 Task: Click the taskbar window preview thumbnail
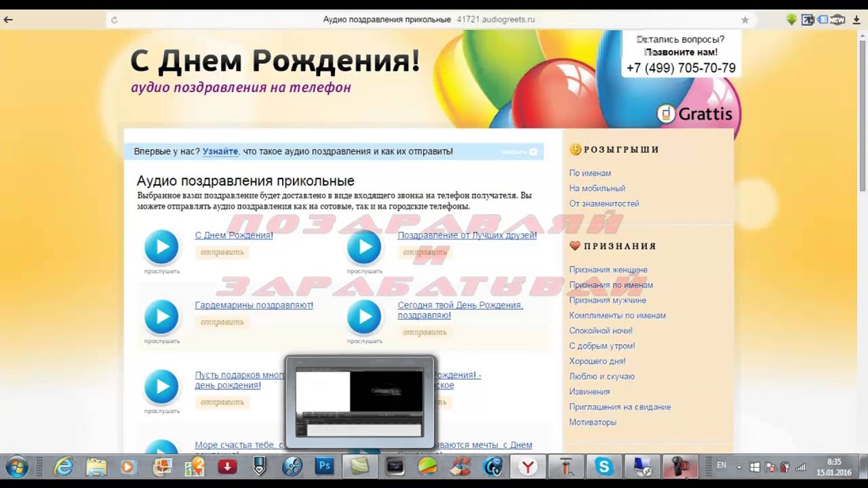click(x=360, y=403)
